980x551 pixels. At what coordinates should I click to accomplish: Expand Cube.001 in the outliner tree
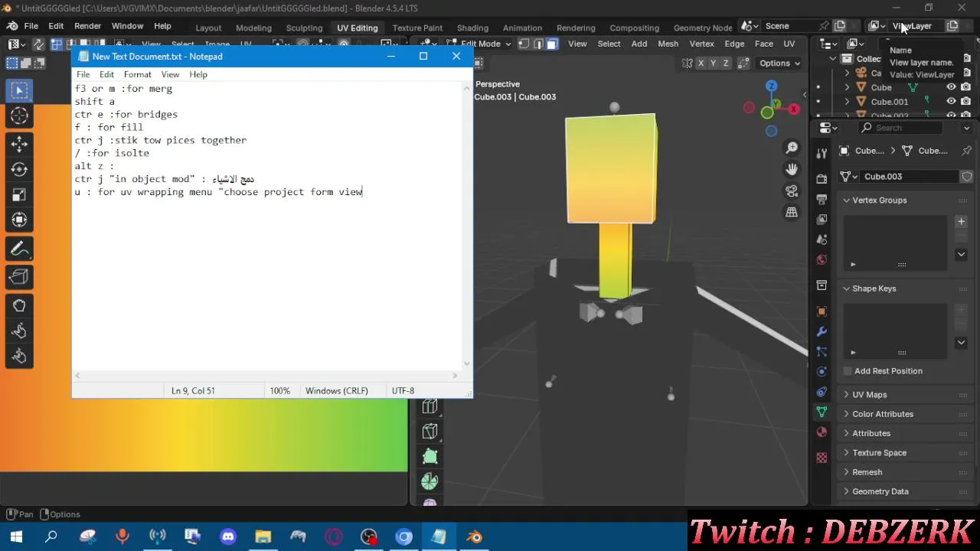(848, 101)
